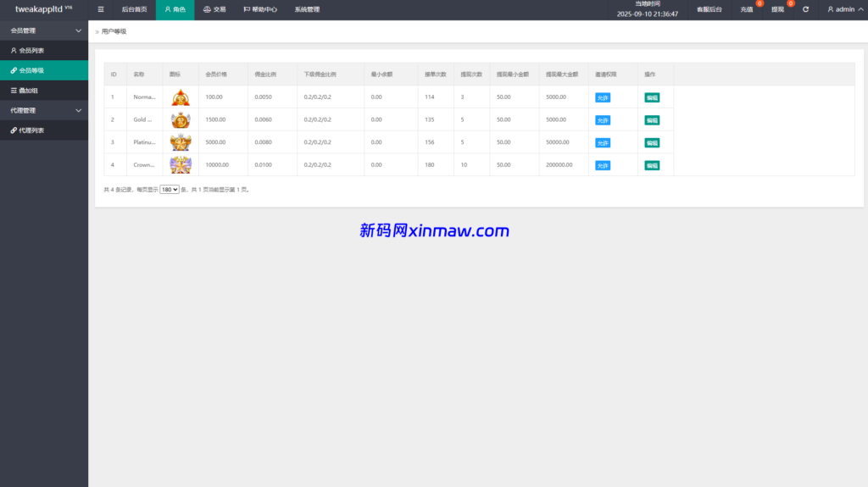Open the records-per-page dropdown showing 180
868x487 pixels.
(170, 189)
